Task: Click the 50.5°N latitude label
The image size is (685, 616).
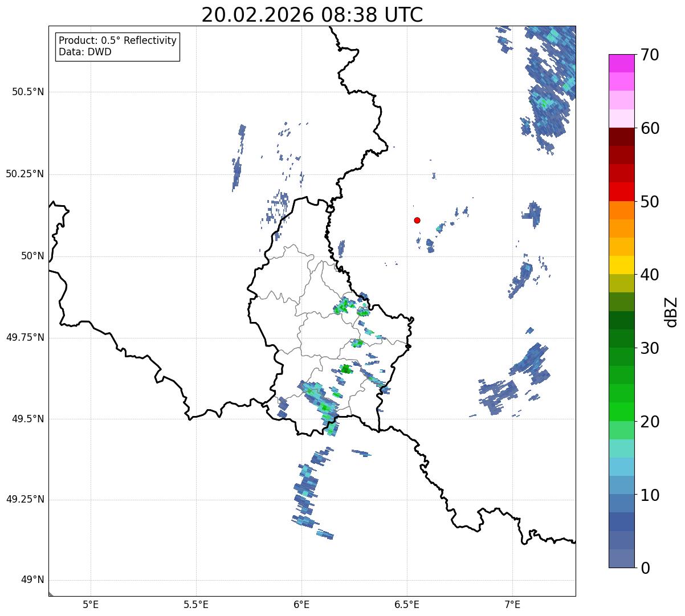Action: pyautogui.click(x=28, y=92)
